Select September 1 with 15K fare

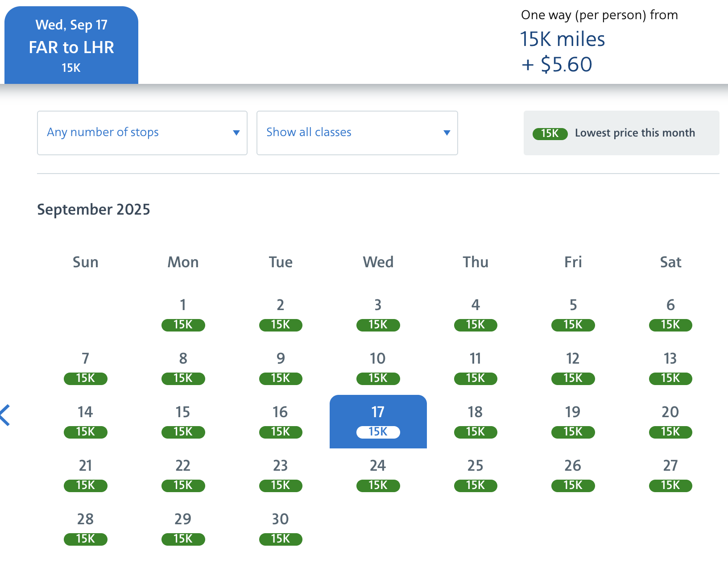tap(183, 315)
